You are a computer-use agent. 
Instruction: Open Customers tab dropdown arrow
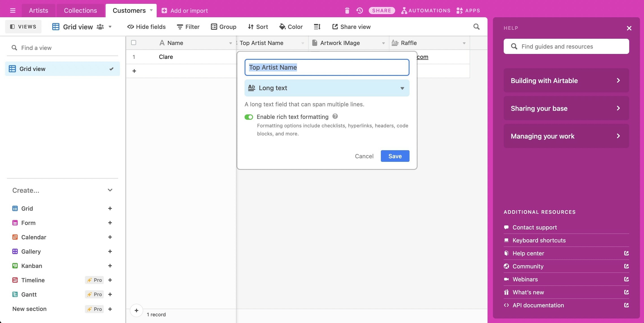click(x=151, y=11)
